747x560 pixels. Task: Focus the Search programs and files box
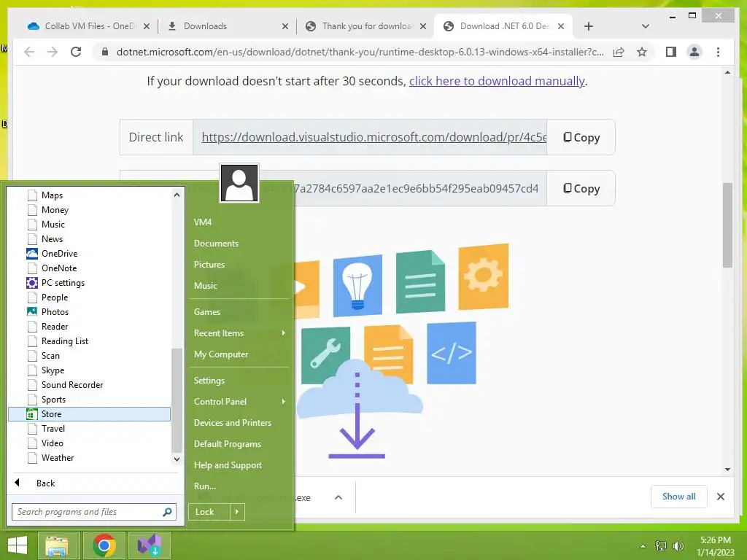(88, 512)
